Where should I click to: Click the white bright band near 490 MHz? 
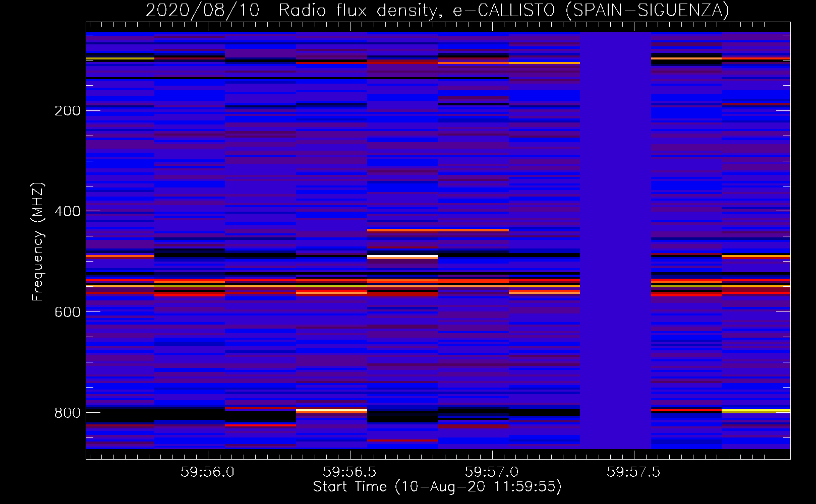[x=402, y=257]
